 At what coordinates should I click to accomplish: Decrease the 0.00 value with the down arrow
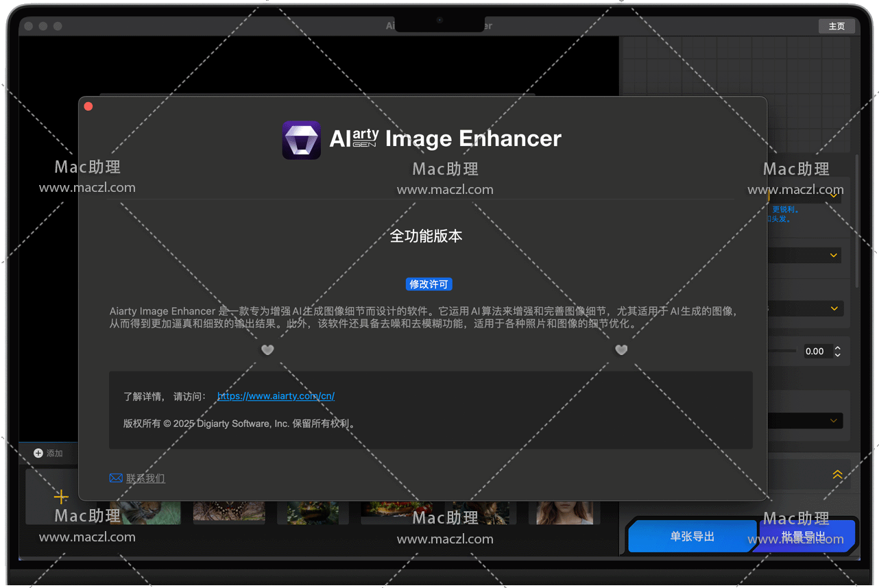coord(838,354)
